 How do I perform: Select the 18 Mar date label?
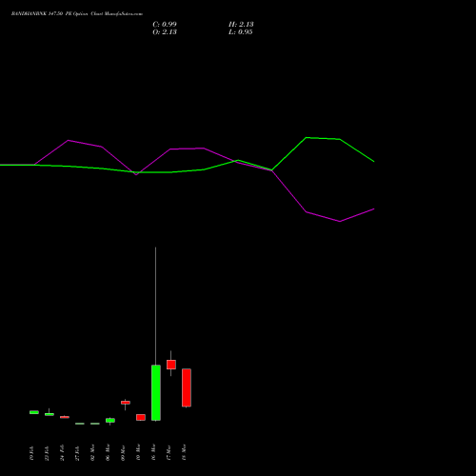tap(184, 452)
